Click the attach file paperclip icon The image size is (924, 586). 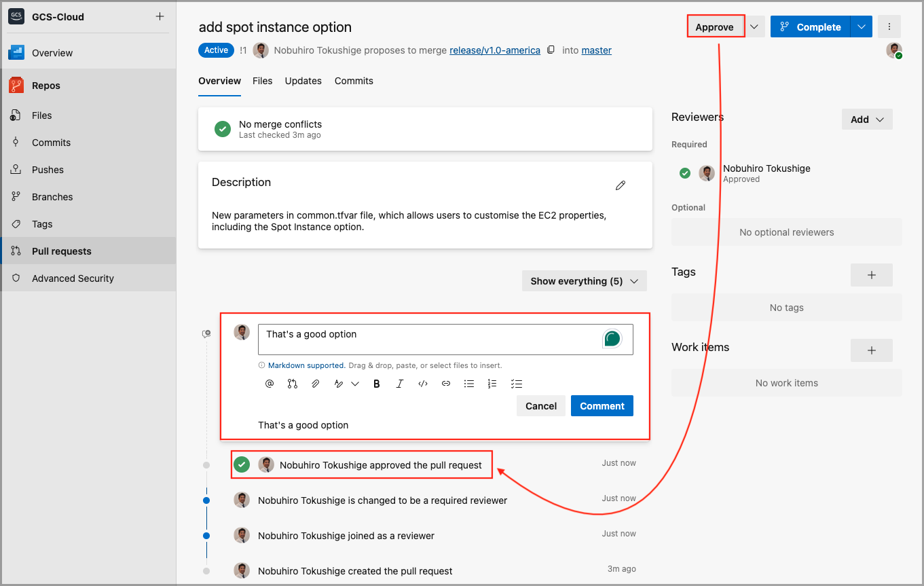tap(315, 384)
